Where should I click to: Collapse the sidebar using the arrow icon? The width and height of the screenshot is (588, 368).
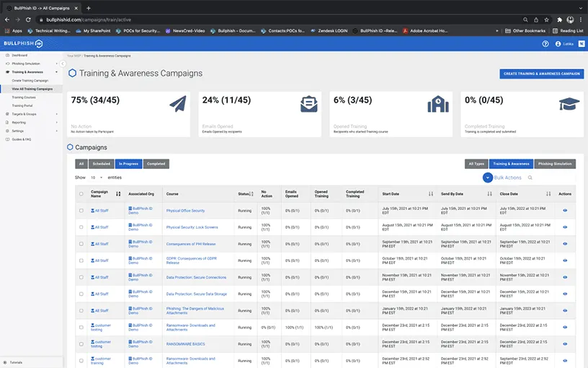coord(63,64)
